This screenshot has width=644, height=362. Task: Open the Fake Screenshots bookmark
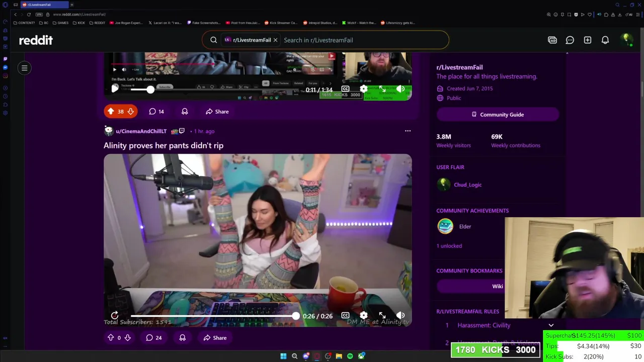pos(204,23)
